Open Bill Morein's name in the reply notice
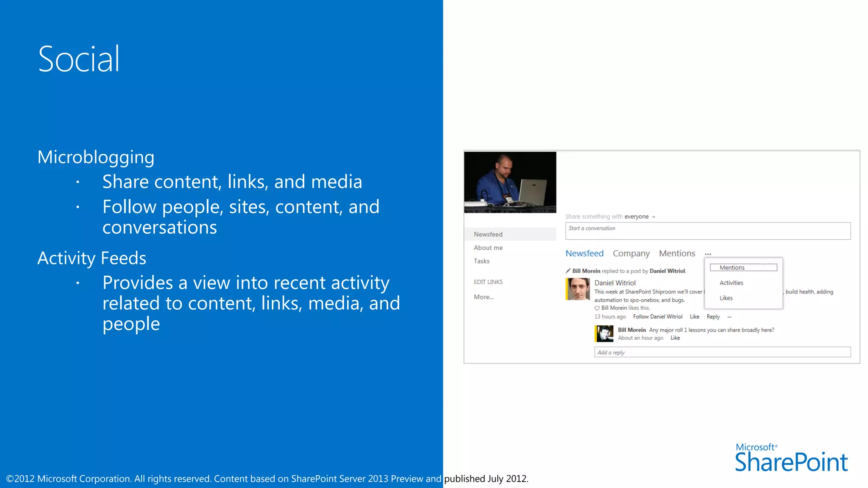The height and width of the screenshot is (488, 868). [586, 271]
